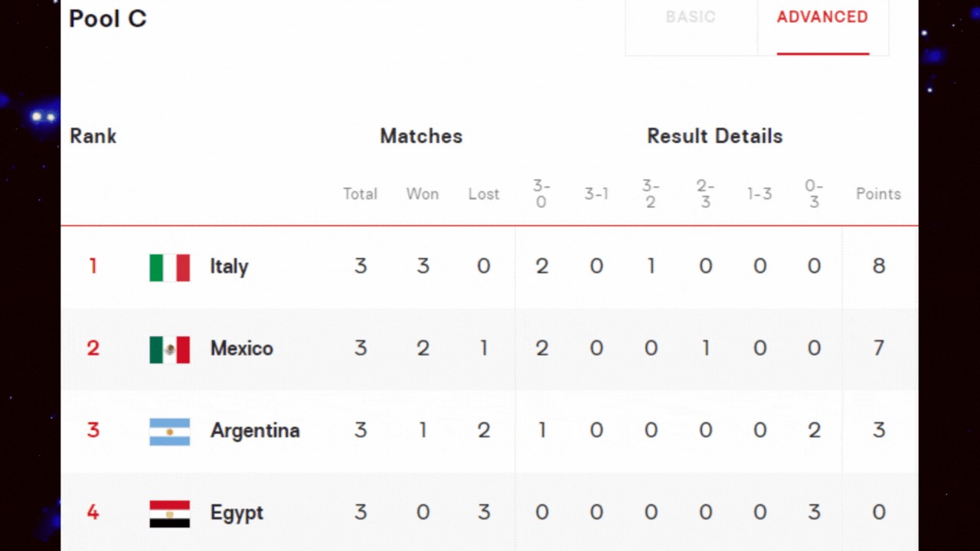Switch to the BASIC tab
Image resolution: width=980 pixels, height=551 pixels.
[x=691, y=17]
